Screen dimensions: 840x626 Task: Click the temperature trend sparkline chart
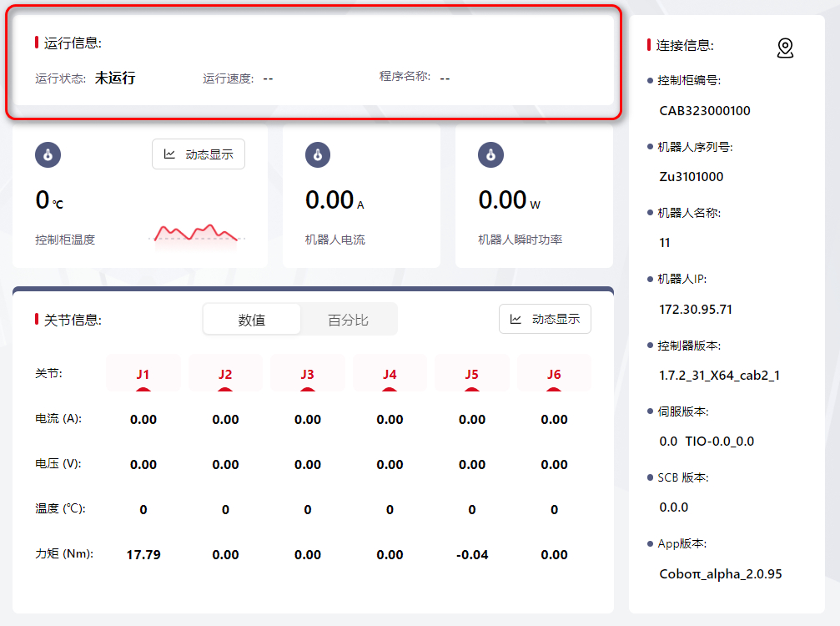[x=197, y=233]
